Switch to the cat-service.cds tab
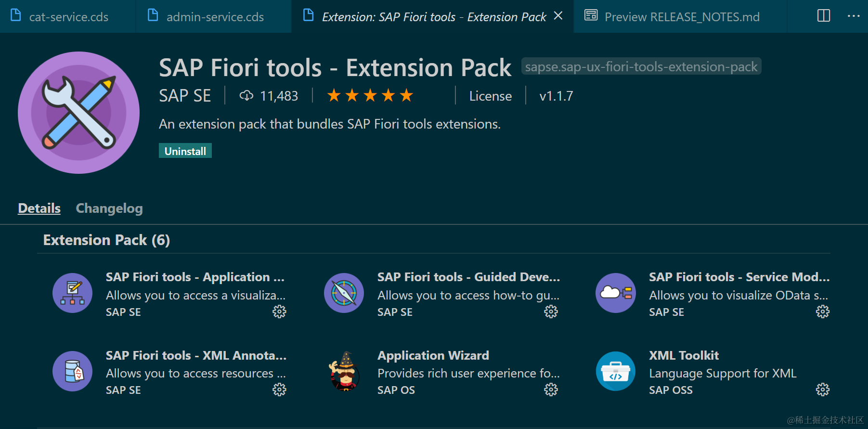This screenshot has width=868, height=429. coord(68,17)
